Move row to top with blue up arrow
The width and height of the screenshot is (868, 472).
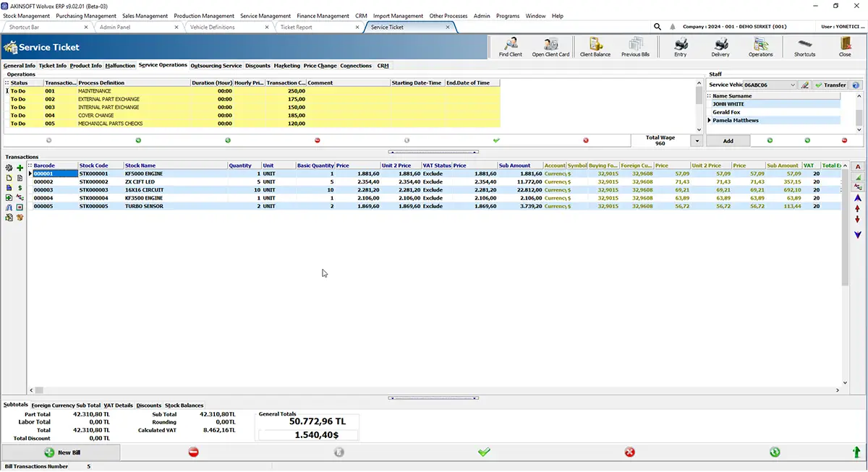click(x=858, y=197)
